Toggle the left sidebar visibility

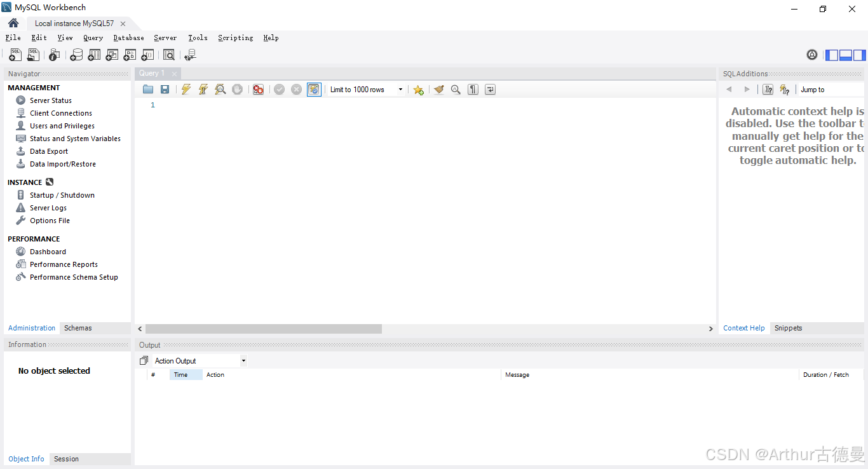832,55
